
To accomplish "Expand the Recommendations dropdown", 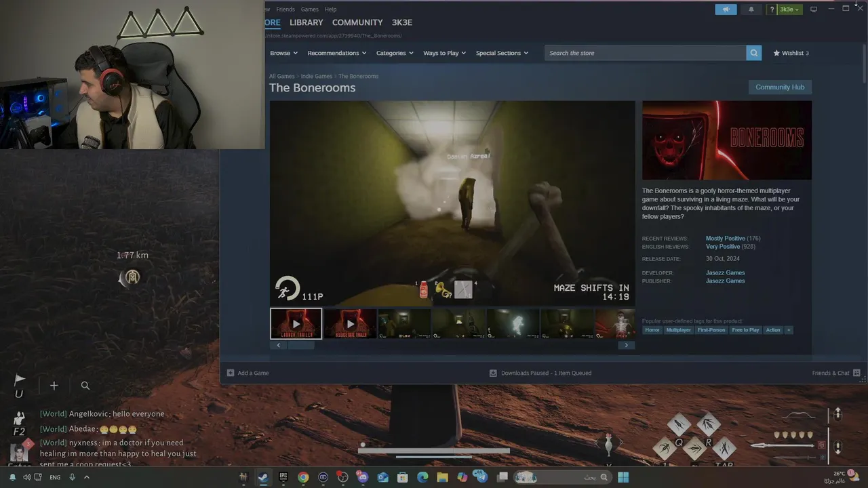I will click(336, 53).
